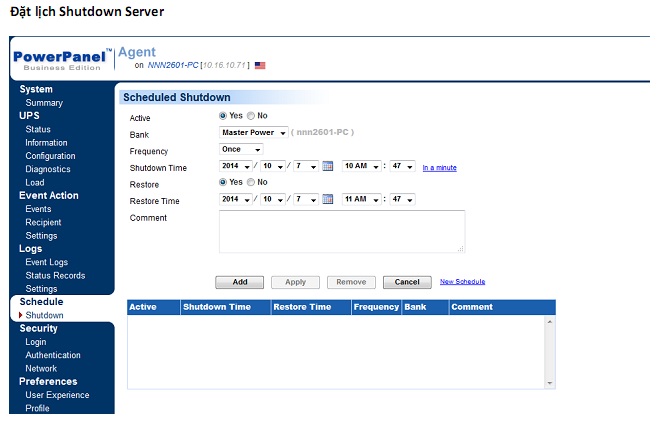Open Summary under System menu
Viewport: 666px width, 432px height.
[x=44, y=103]
